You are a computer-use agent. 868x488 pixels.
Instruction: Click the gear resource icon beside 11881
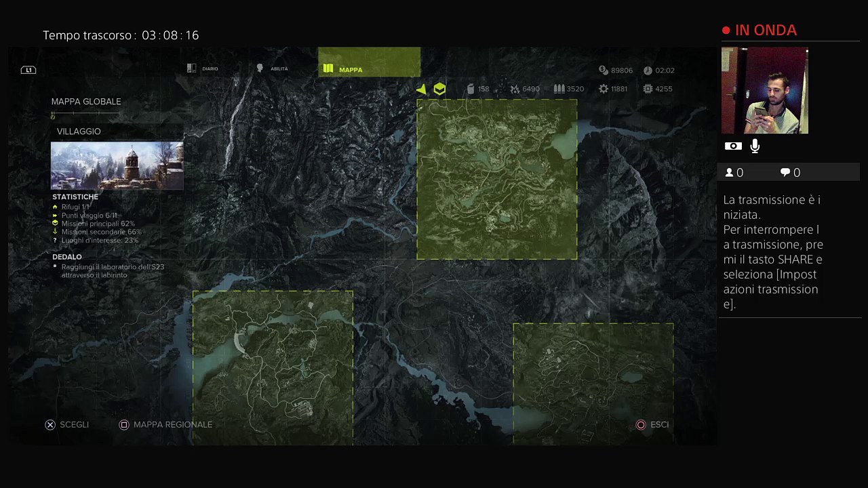coord(604,89)
